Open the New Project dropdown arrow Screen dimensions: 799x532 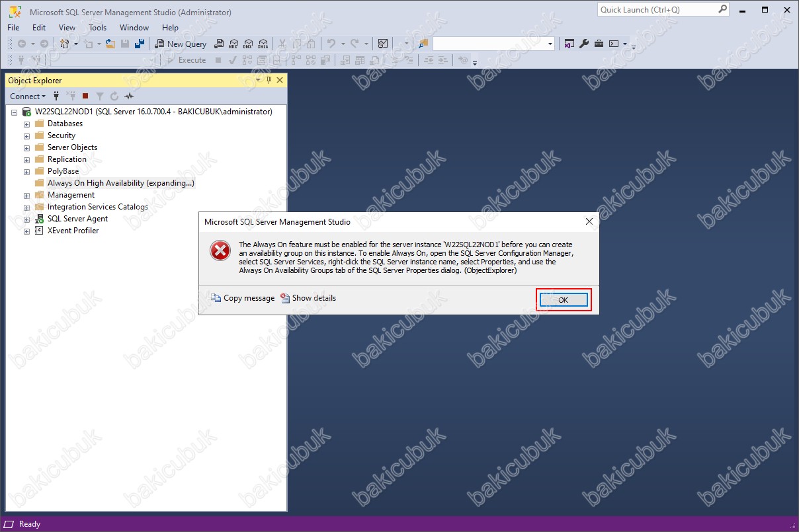pyautogui.click(x=76, y=44)
